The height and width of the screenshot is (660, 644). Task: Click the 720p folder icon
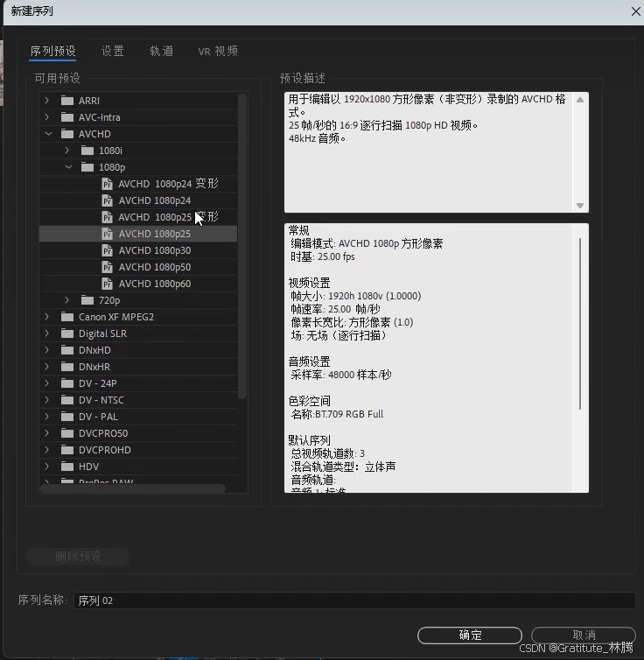pyautogui.click(x=87, y=300)
